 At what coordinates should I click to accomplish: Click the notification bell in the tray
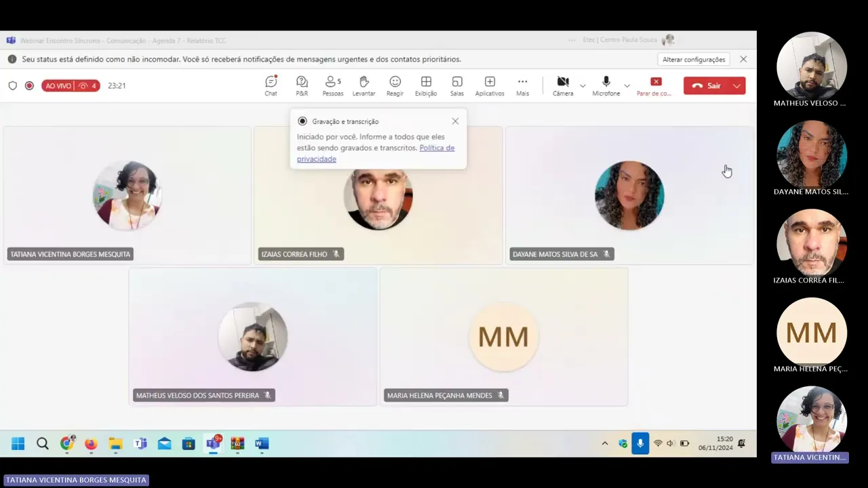(x=741, y=444)
